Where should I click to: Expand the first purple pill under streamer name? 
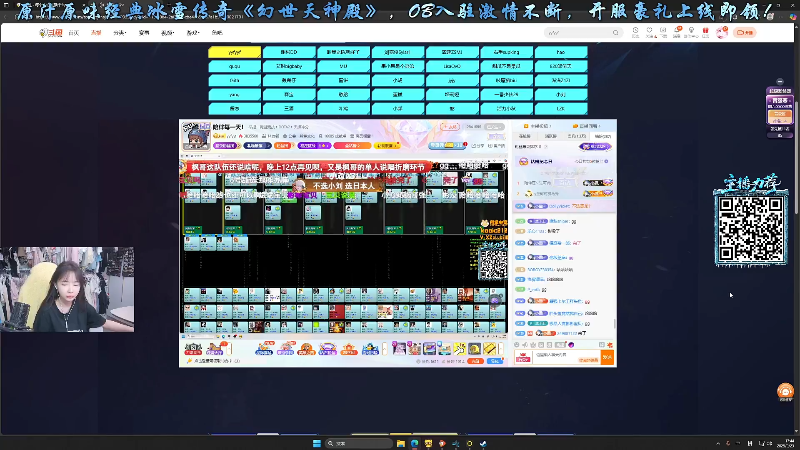tap(226, 146)
